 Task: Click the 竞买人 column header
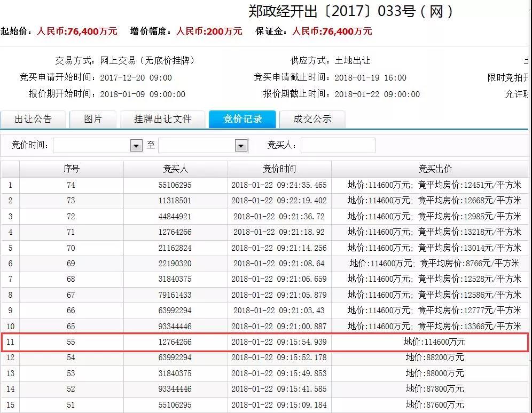click(175, 169)
